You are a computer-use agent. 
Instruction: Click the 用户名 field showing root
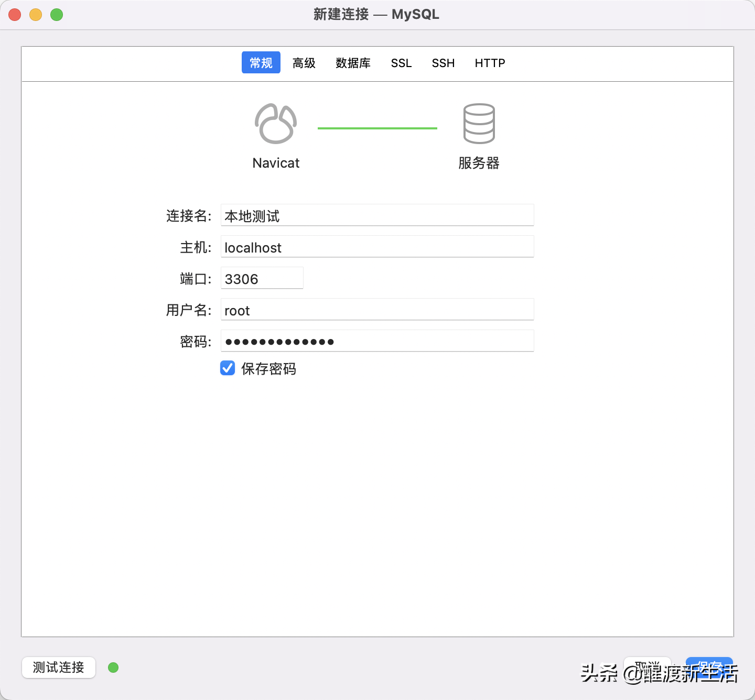coord(376,310)
